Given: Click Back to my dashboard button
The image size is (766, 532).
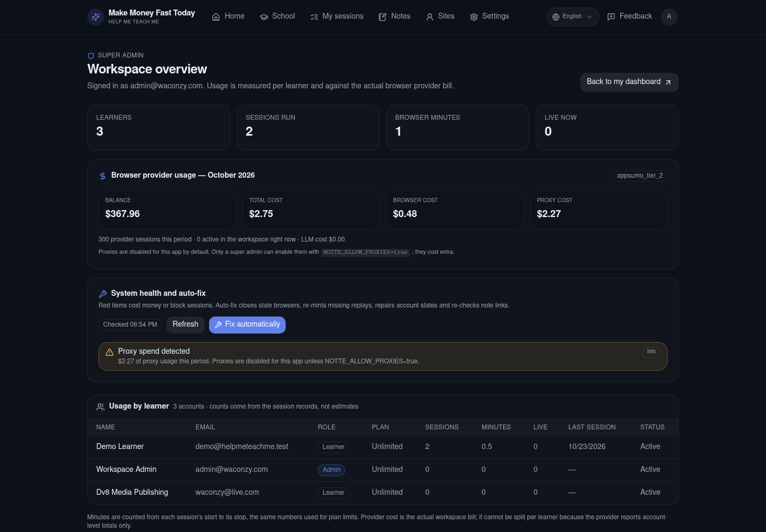Looking at the screenshot, I should (629, 82).
